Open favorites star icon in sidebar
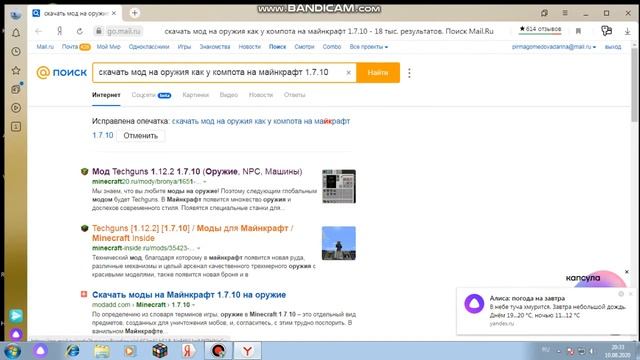The height and width of the screenshot is (360, 640). 16,70
